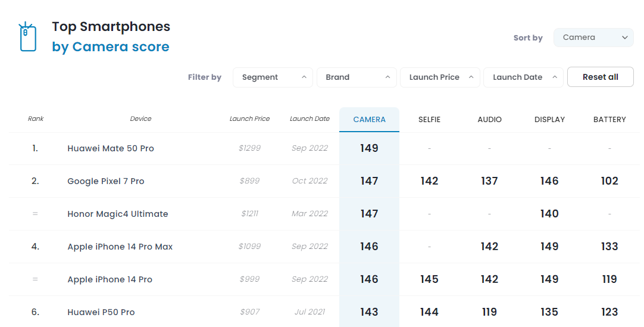644x327 pixels.
Task: Click the smartphone icon beside Top Smartphones
Action: [x=28, y=37]
